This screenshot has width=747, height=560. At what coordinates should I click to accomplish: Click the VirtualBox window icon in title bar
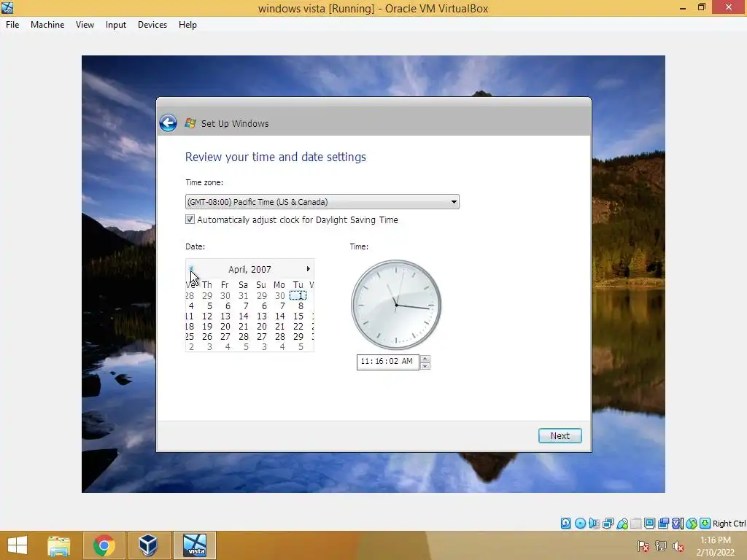tap(7, 7)
